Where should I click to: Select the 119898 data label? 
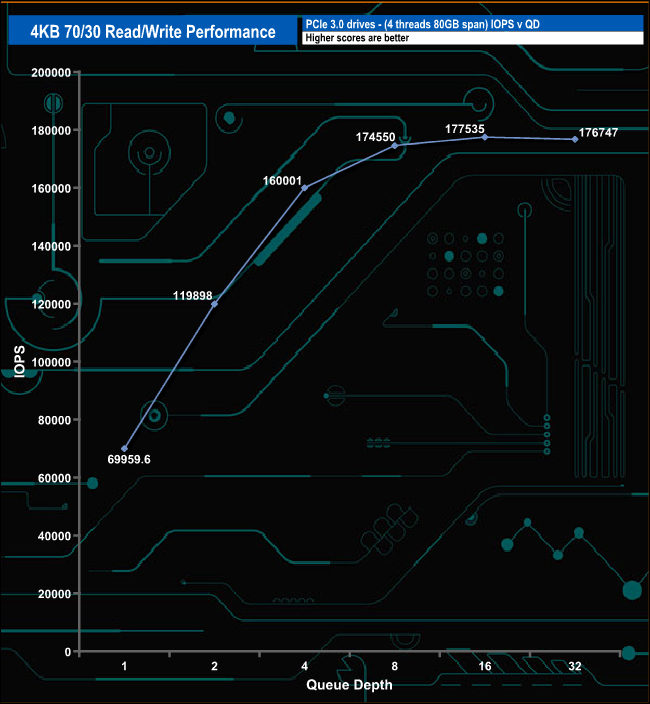[193, 295]
